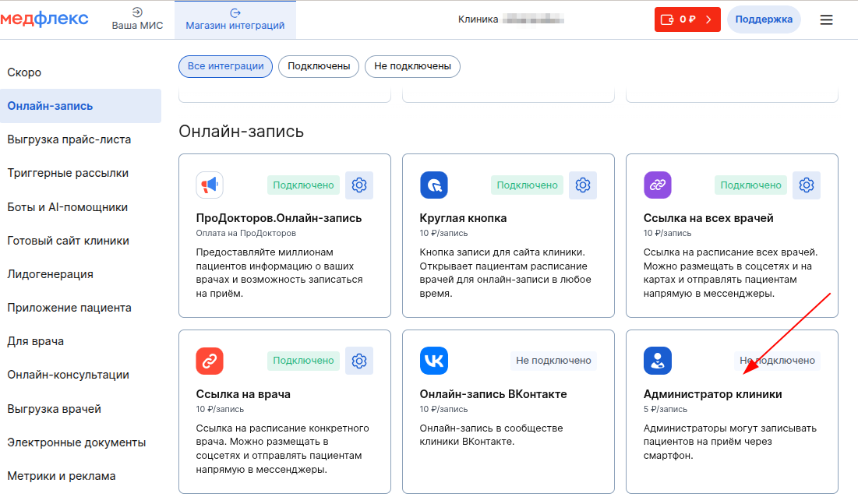
Task: Open settings gear for Ссылка на всех врачей
Action: point(806,185)
